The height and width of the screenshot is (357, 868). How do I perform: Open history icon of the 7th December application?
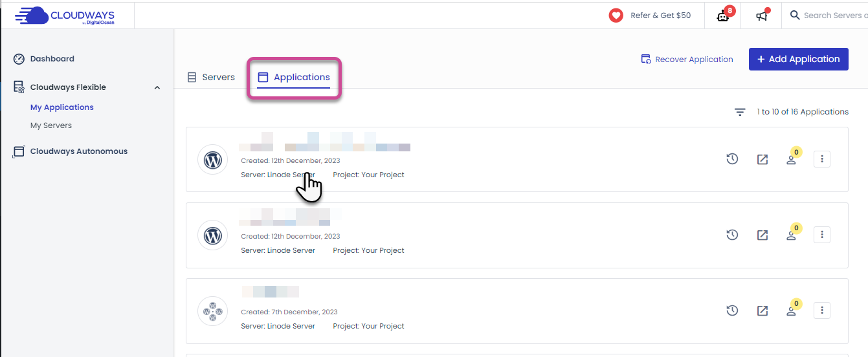coord(732,310)
